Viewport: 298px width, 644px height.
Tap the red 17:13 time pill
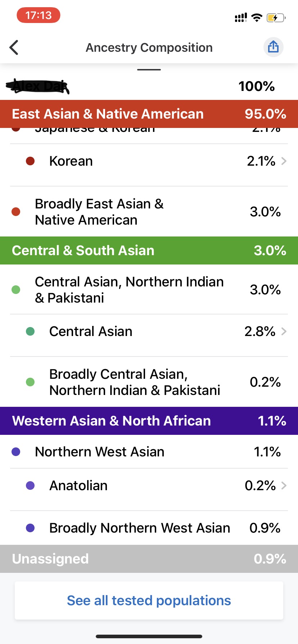[39, 15]
